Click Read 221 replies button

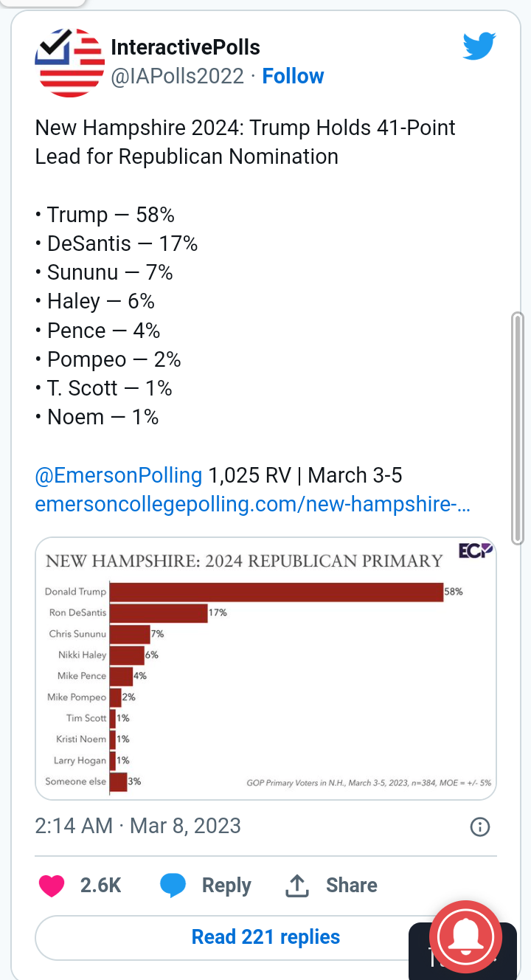[x=265, y=937]
